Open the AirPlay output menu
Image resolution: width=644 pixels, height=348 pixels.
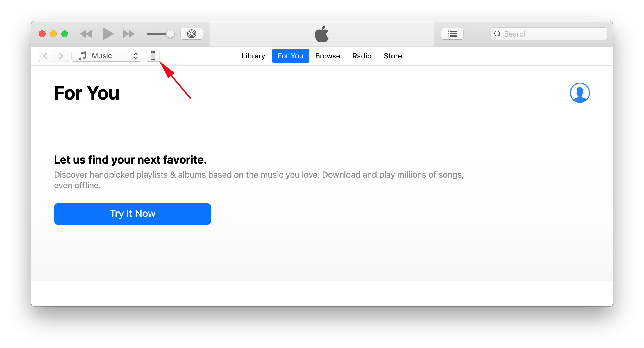pyautogui.click(x=192, y=34)
